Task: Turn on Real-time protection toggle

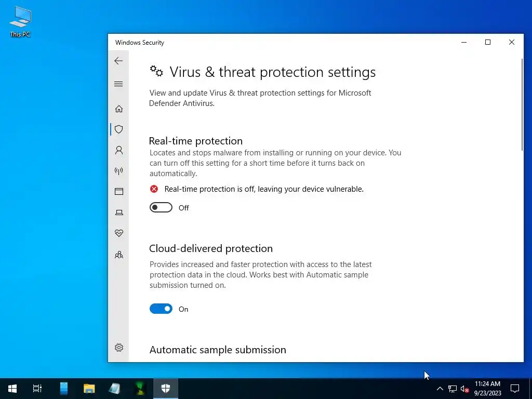Action: [x=161, y=207]
